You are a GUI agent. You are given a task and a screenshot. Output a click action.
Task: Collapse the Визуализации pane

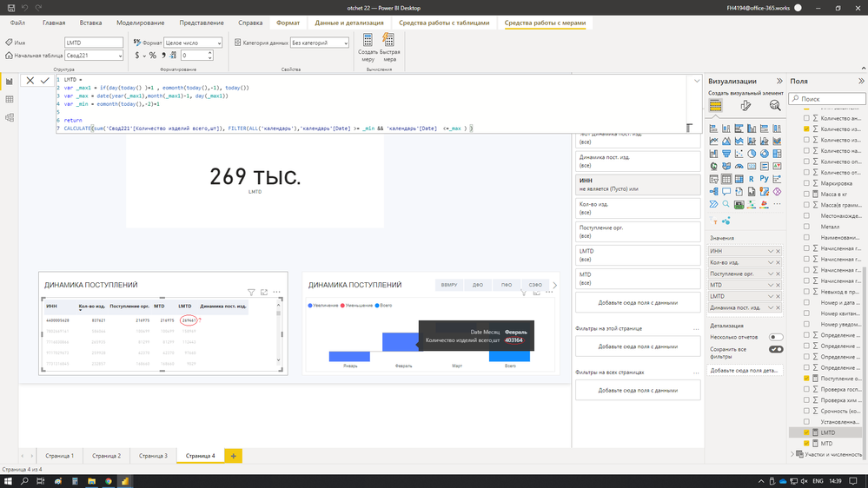779,81
